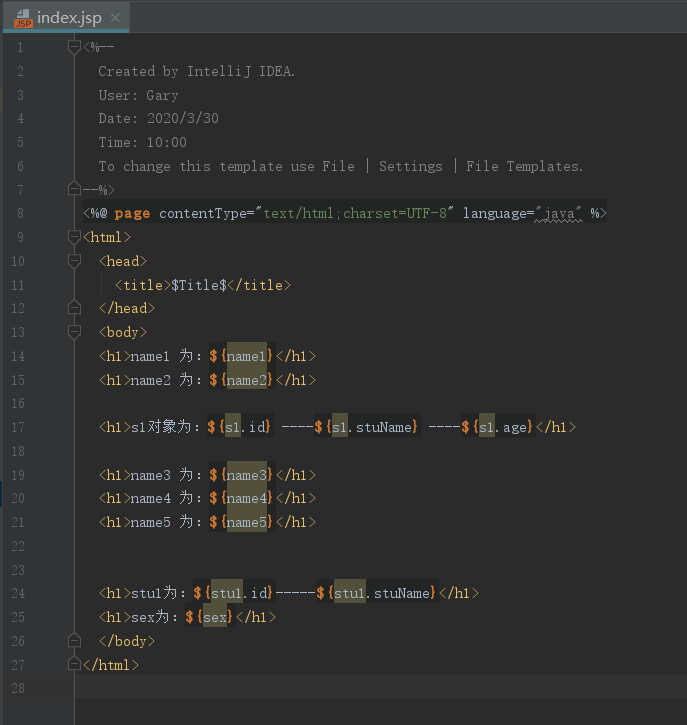This screenshot has height=725, width=687.
Task: Click the ${s1.id} expression
Action: tap(239, 427)
